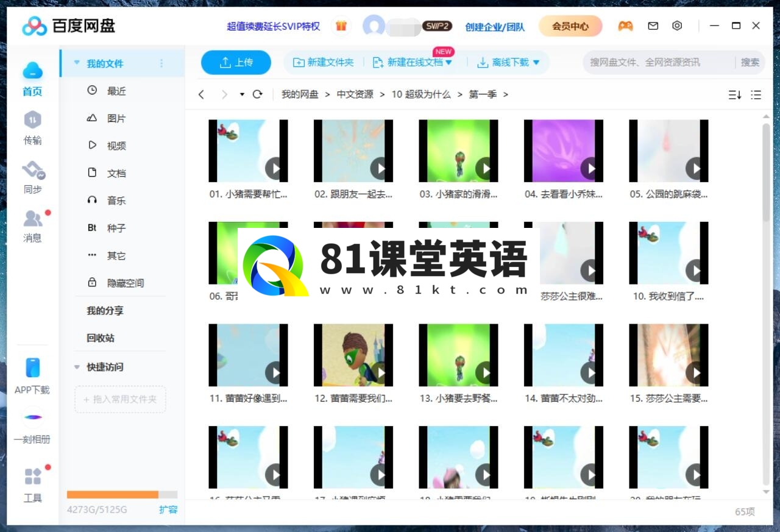This screenshot has height=532, width=780.
Task: Open the 同步 sync section
Action: tap(33, 170)
